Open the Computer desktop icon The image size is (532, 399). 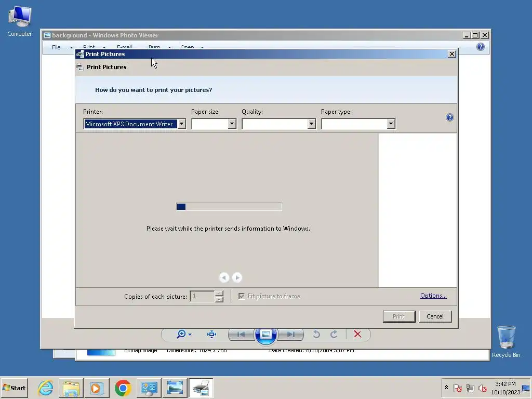20,21
